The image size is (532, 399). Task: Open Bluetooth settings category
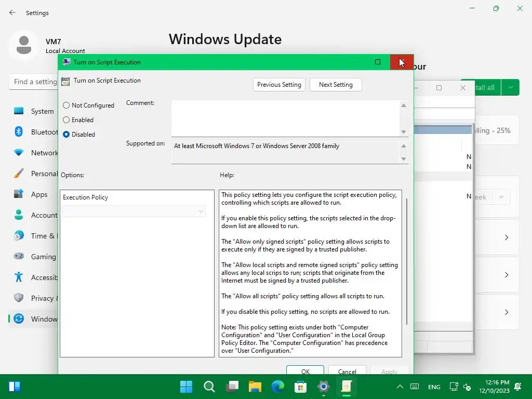pyautogui.click(x=34, y=132)
